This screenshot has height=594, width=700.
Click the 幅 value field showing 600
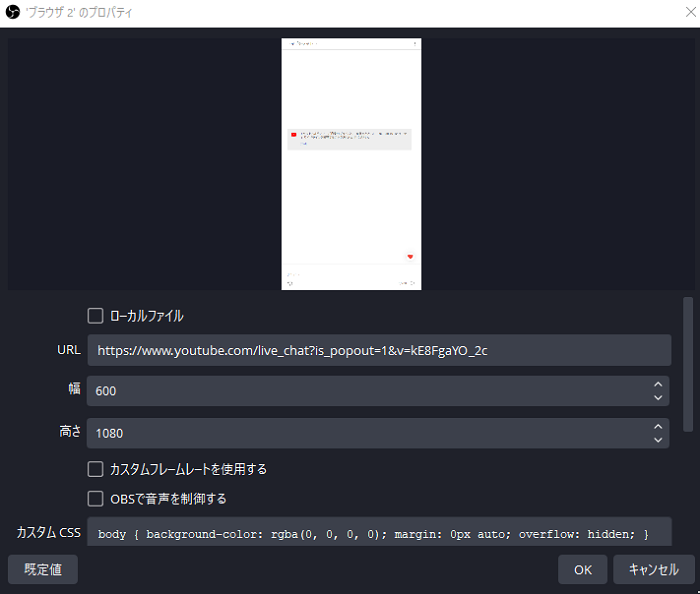click(x=378, y=391)
